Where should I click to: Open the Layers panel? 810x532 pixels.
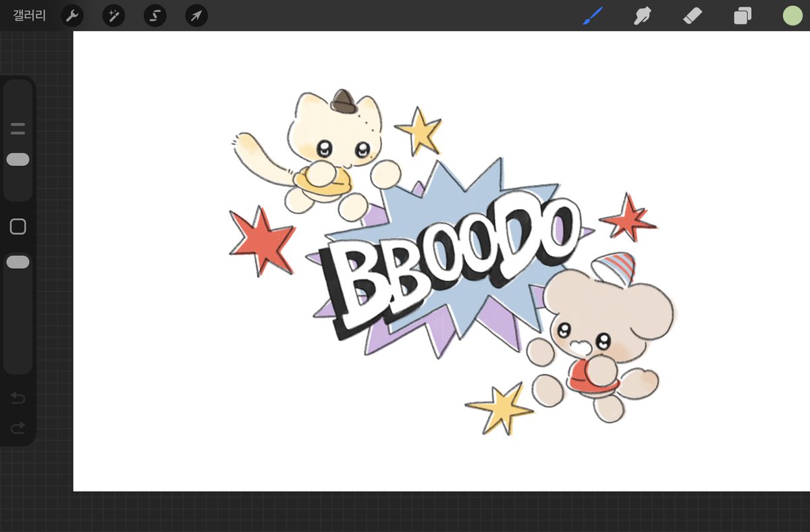coord(742,16)
